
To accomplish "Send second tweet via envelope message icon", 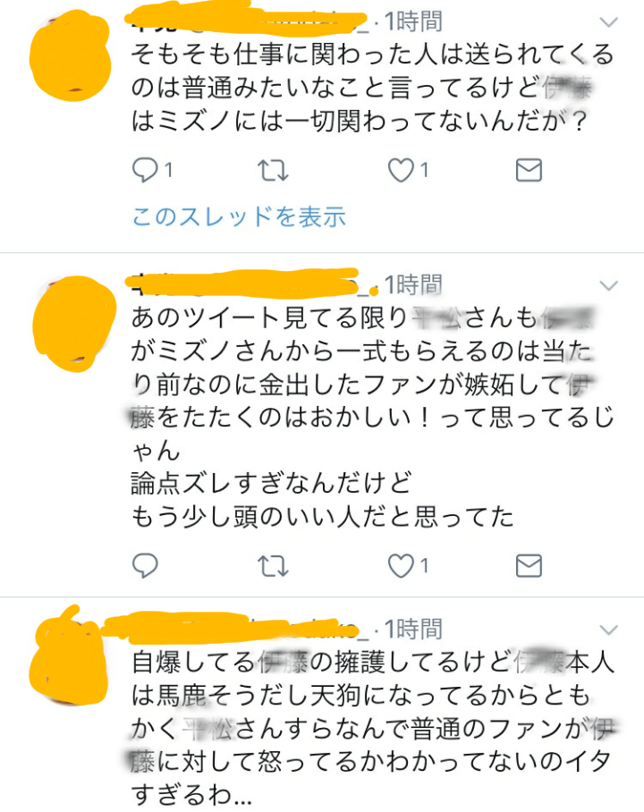I will (x=529, y=565).
